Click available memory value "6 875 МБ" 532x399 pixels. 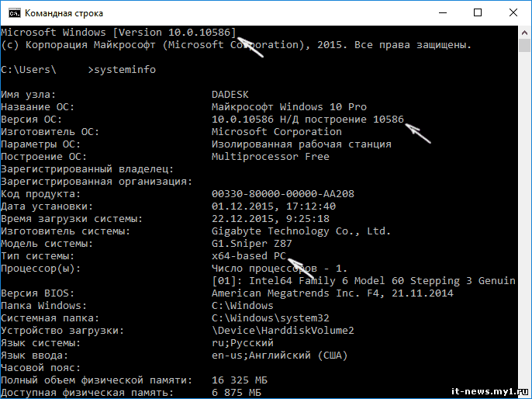click(237, 393)
